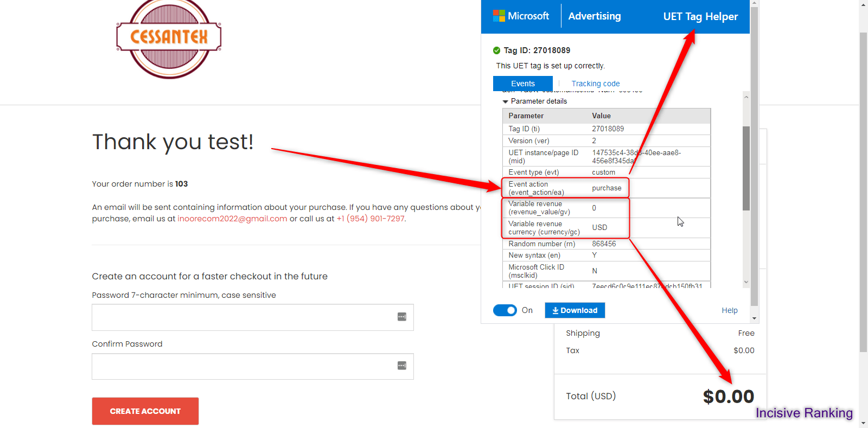Click the Create Account button
The height and width of the screenshot is (428, 868).
pos(145,411)
